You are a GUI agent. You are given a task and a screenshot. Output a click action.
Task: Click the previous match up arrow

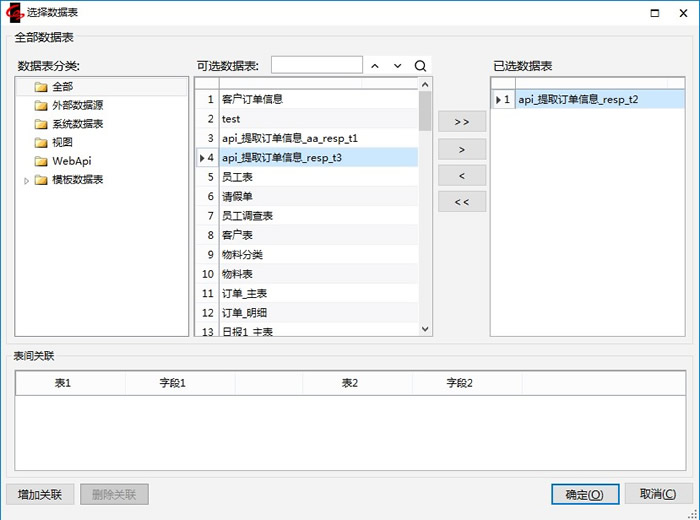coord(375,66)
